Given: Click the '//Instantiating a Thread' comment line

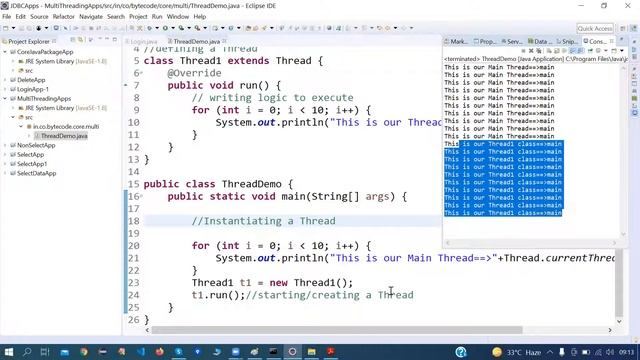Looking at the screenshot, I should tap(264, 221).
